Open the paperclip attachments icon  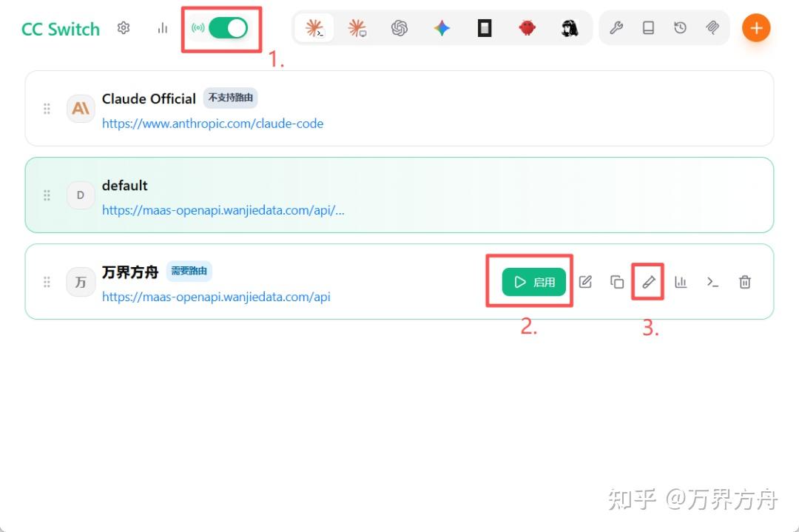pyautogui.click(x=712, y=28)
